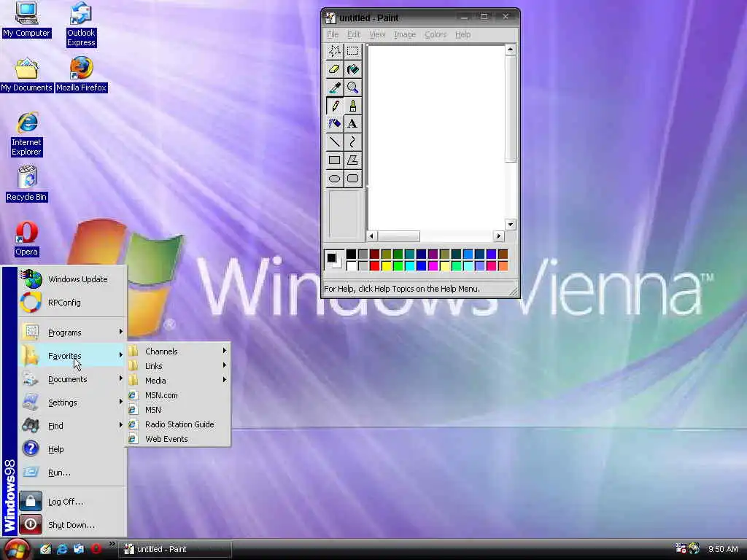Select the Pick Color eyedropper tool
The height and width of the screenshot is (560, 747).
point(334,87)
